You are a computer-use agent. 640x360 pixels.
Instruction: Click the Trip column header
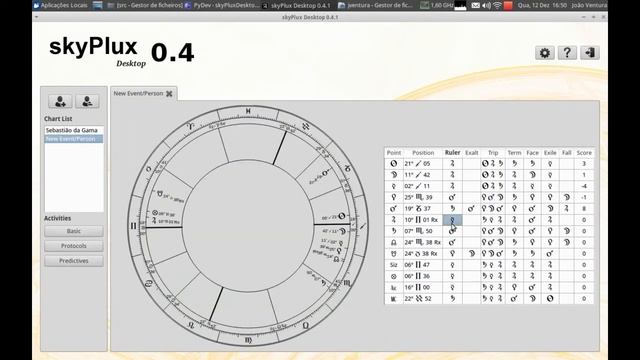point(493,153)
